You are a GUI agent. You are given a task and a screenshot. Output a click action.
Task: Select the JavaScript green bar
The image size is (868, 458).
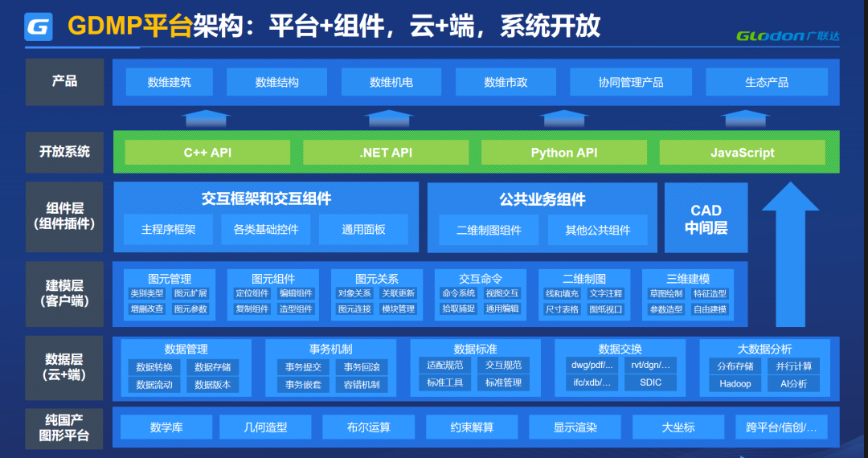tap(743, 153)
